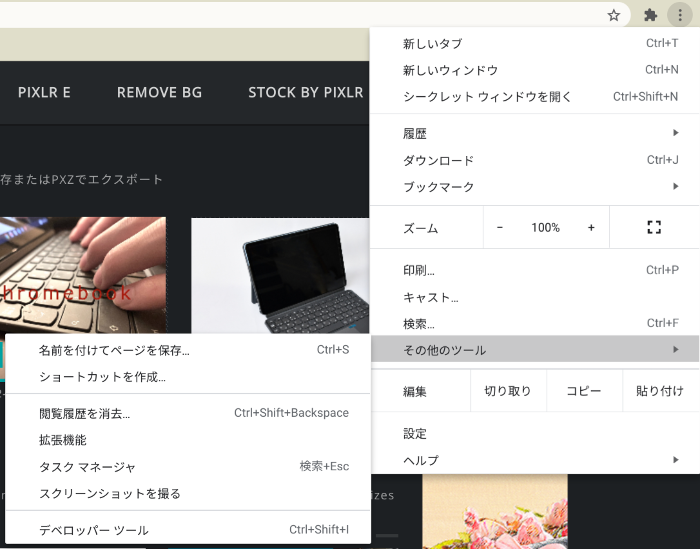Open 新しいタブ menu item
The width and height of the screenshot is (700, 549).
535,43
